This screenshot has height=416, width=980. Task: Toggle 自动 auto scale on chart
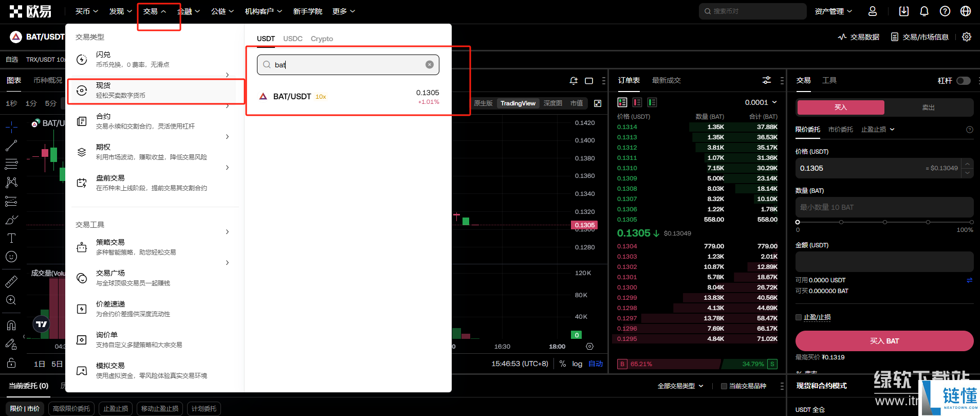click(596, 364)
